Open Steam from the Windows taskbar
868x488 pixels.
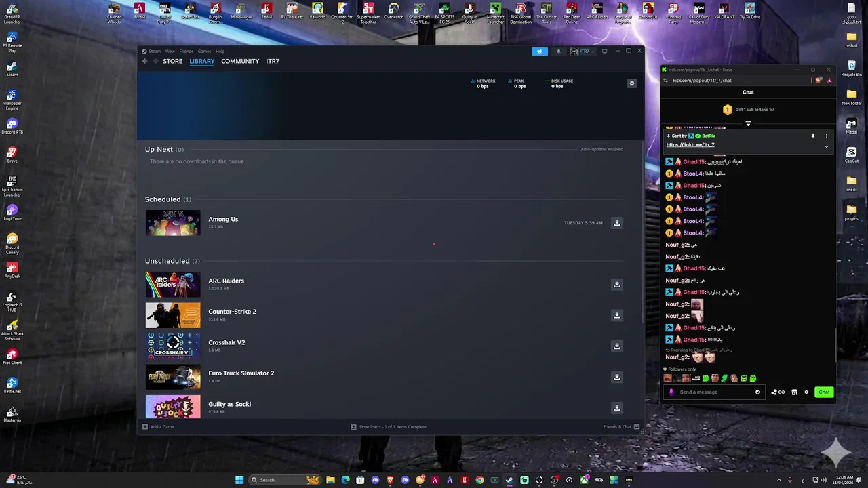pos(510,480)
